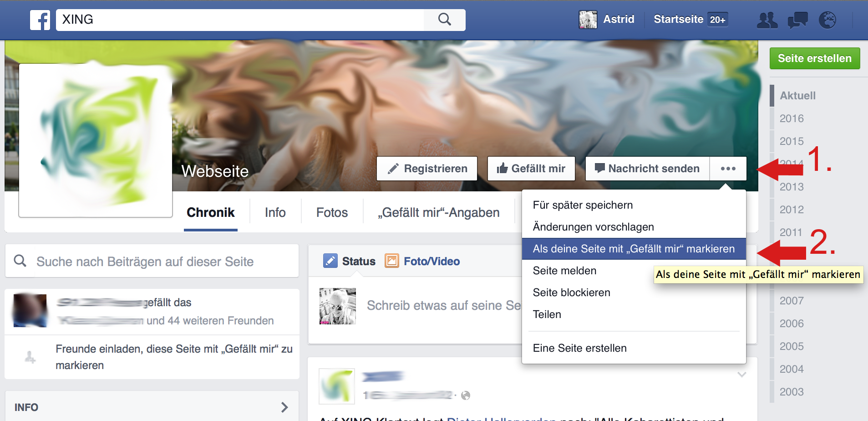Image resolution: width=868 pixels, height=421 pixels.
Task: Select the Foto/Video composer tab
Action: tap(422, 261)
